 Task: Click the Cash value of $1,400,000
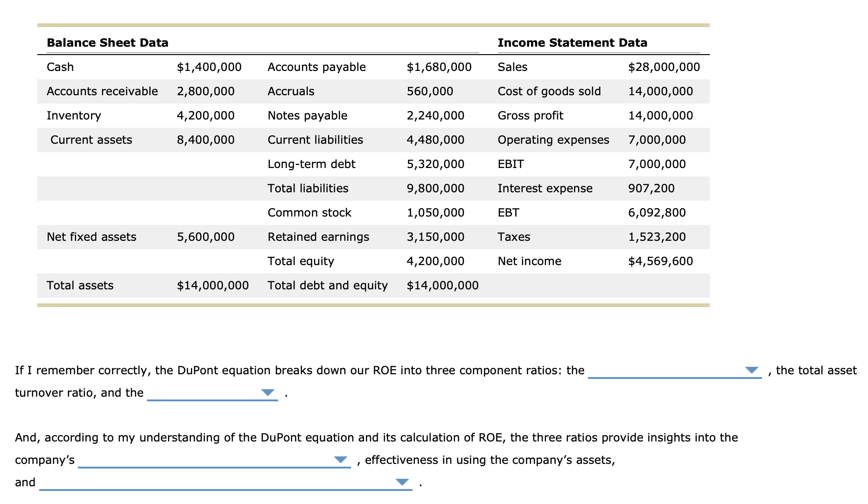click(209, 67)
